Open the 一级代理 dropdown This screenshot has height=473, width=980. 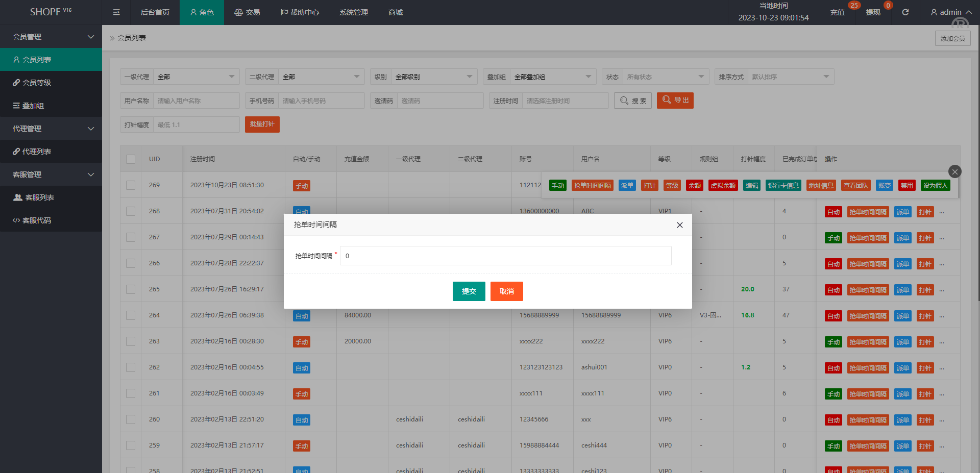(197, 77)
